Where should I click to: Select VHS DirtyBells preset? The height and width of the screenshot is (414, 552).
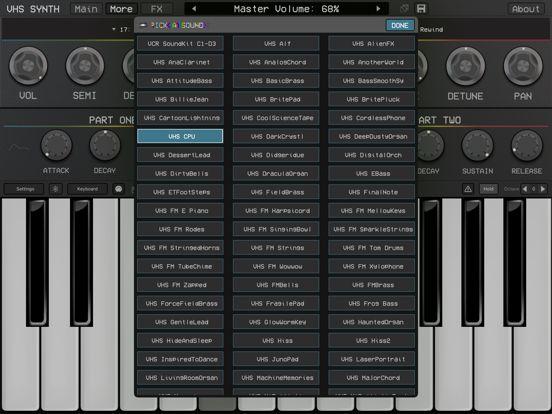[x=180, y=174]
